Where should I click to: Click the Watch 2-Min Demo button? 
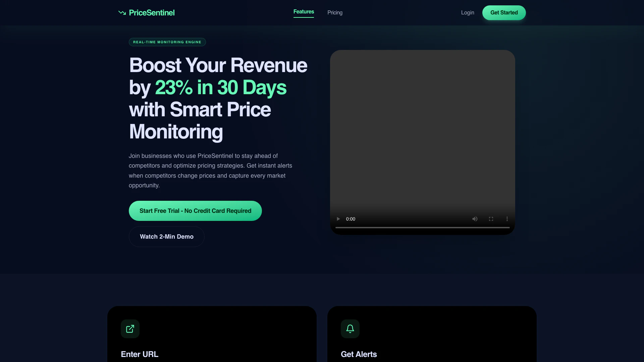166,237
